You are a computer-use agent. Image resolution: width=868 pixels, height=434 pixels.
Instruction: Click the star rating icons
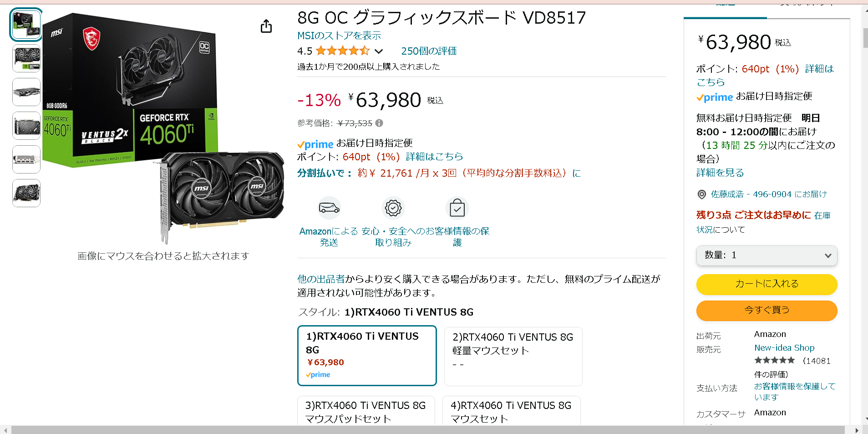pos(343,51)
